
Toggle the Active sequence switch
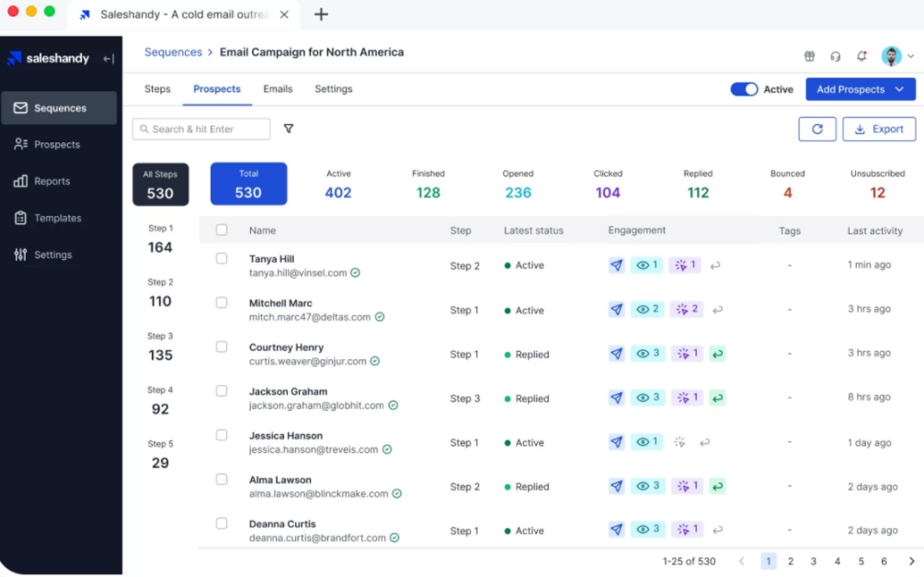tap(744, 89)
